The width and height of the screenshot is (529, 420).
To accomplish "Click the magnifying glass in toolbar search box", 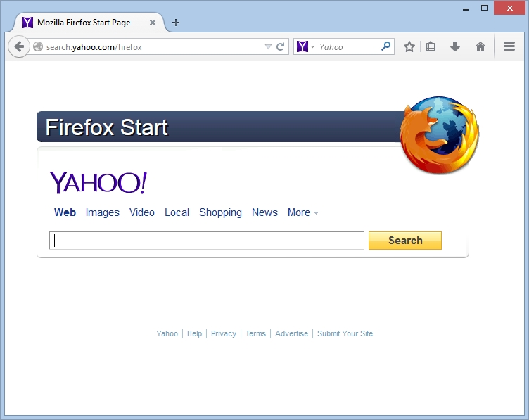I will coord(385,46).
